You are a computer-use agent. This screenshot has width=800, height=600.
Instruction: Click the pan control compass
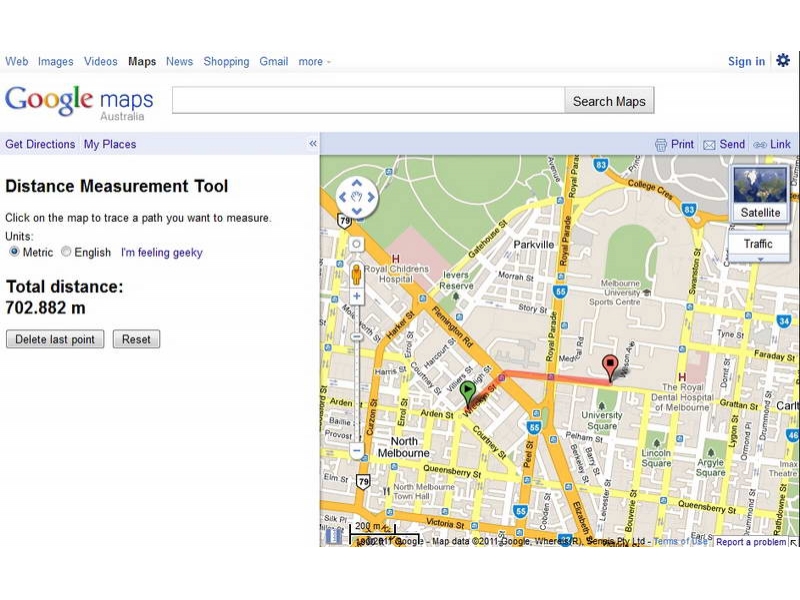coord(357,197)
